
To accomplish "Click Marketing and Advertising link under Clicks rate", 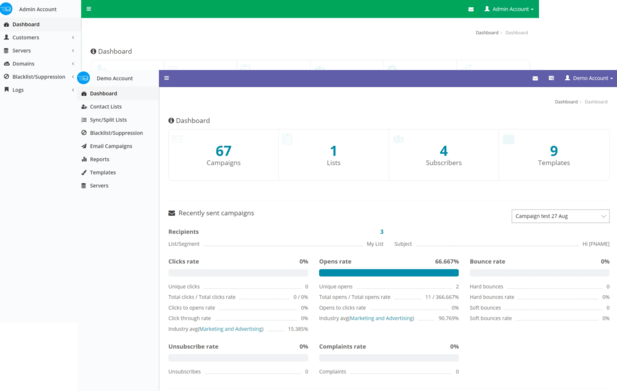I will (231, 329).
